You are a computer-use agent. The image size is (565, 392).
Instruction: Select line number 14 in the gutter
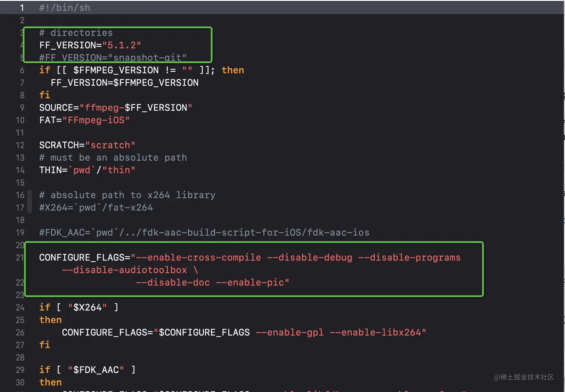pos(20,170)
